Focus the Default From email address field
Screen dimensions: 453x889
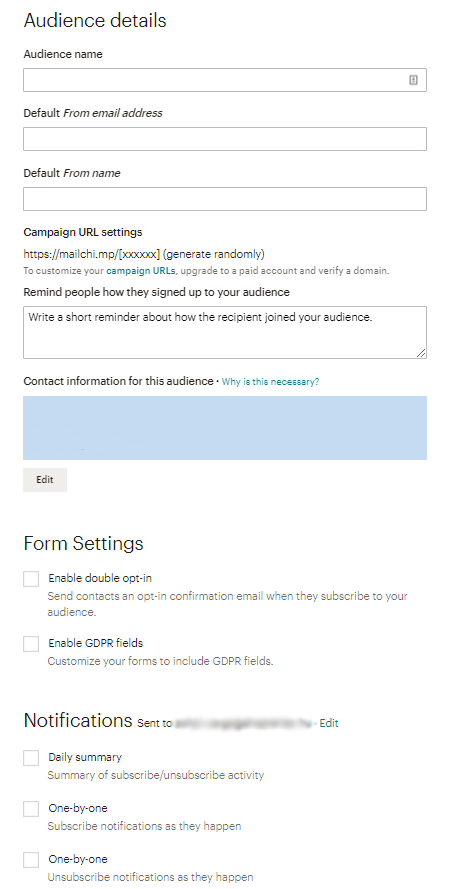(225, 139)
